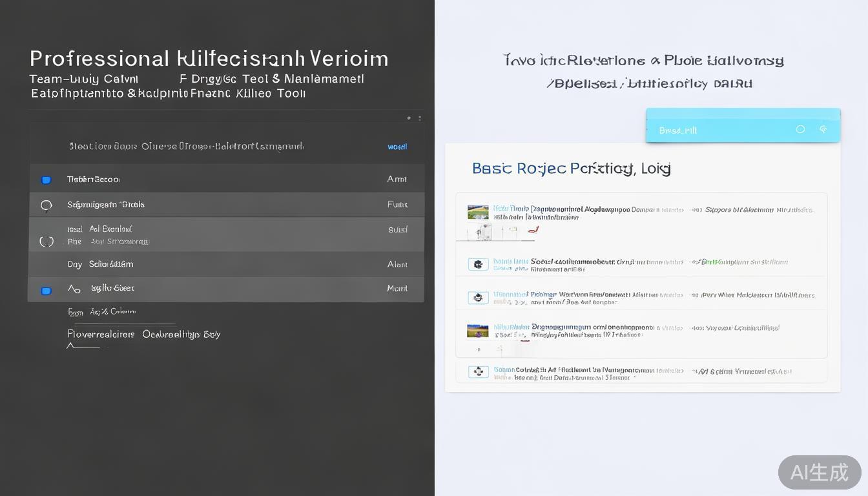The image size is (868, 496).
Task: Toggle the blue checkbox beside the wave icon
Action: 46,291
